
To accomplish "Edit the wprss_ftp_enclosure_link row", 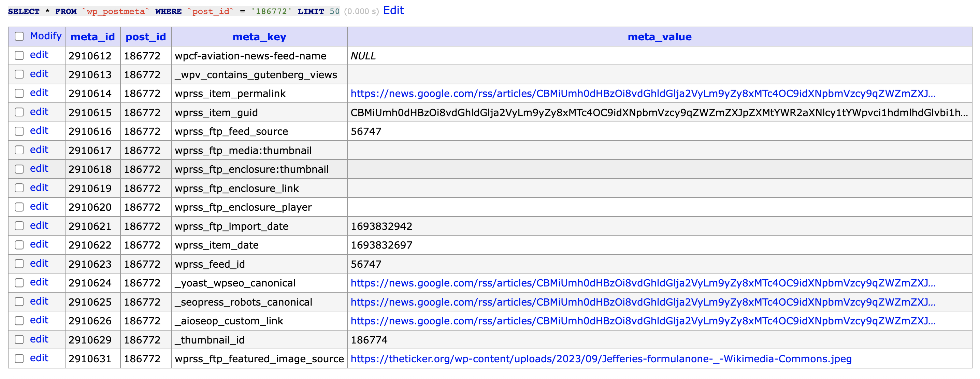I will 39,187.
